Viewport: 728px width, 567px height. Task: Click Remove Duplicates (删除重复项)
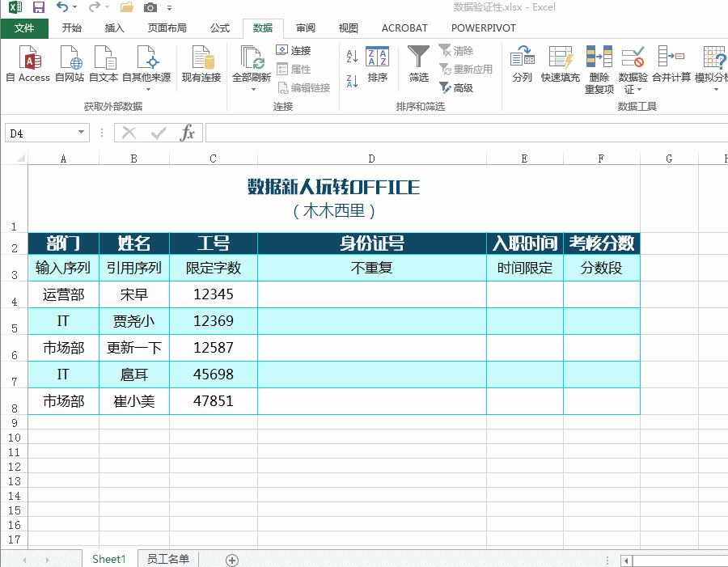click(x=599, y=70)
